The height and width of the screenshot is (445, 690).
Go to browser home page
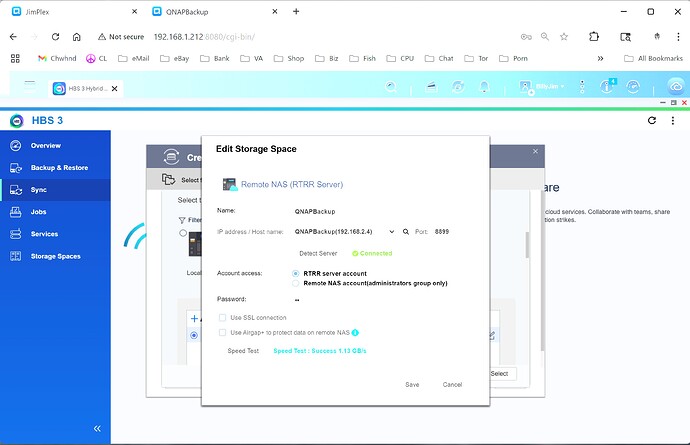tap(77, 37)
